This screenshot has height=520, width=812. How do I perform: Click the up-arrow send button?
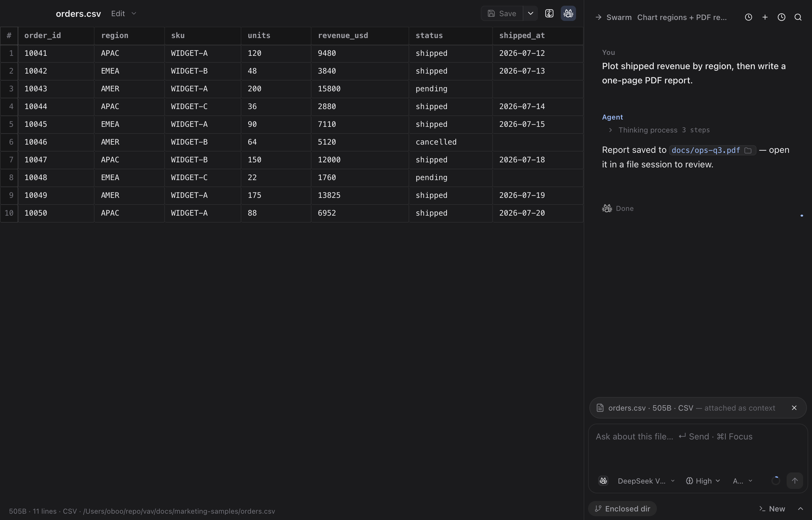[795, 480]
